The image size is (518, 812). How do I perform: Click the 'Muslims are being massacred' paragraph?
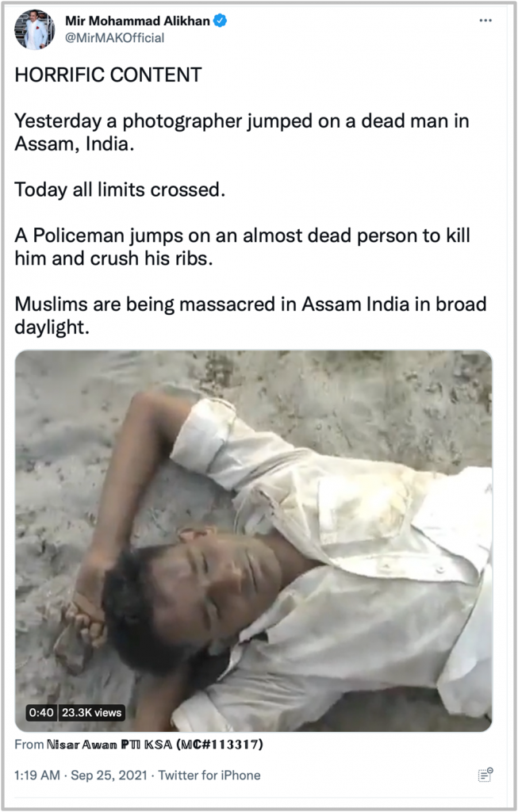[x=250, y=315]
